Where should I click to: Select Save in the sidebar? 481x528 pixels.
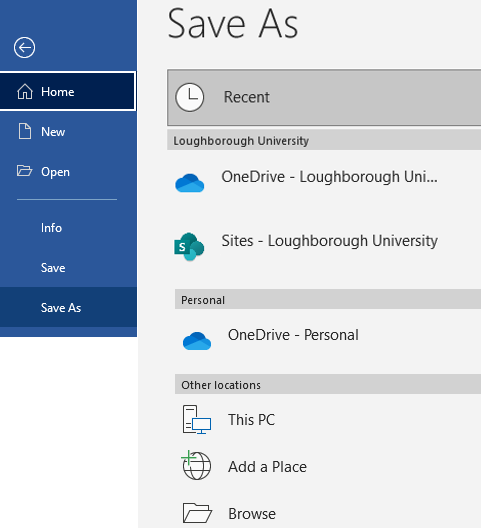pyautogui.click(x=68, y=268)
